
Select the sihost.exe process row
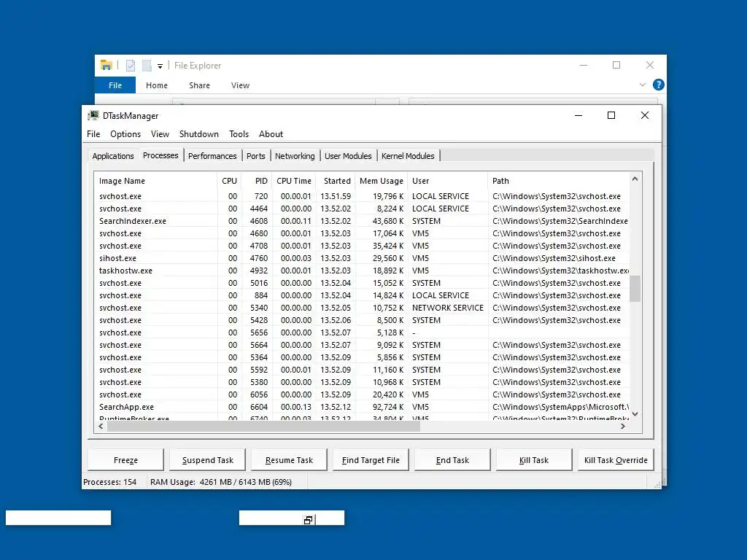click(x=362, y=258)
